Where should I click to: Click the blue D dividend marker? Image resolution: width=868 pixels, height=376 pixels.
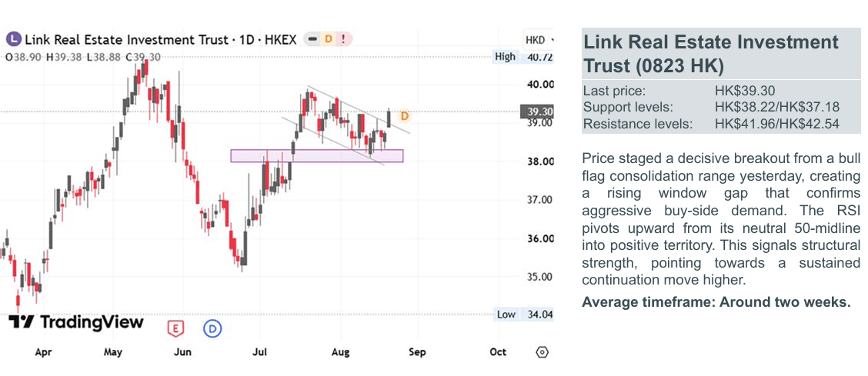(x=212, y=328)
